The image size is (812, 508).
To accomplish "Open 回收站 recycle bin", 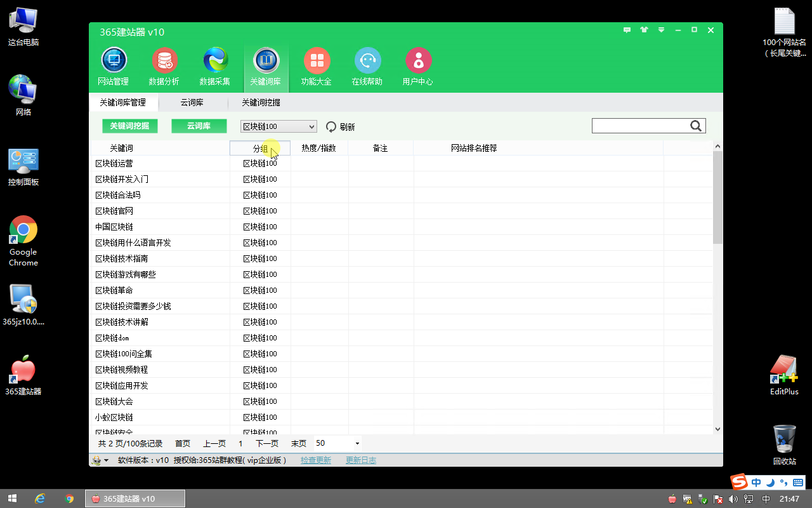I will (x=785, y=445).
